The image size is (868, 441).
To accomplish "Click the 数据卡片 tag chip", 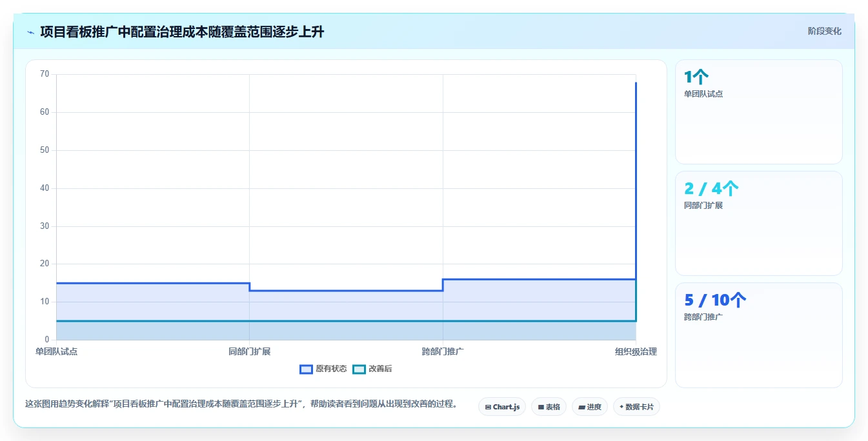I will click(636, 407).
